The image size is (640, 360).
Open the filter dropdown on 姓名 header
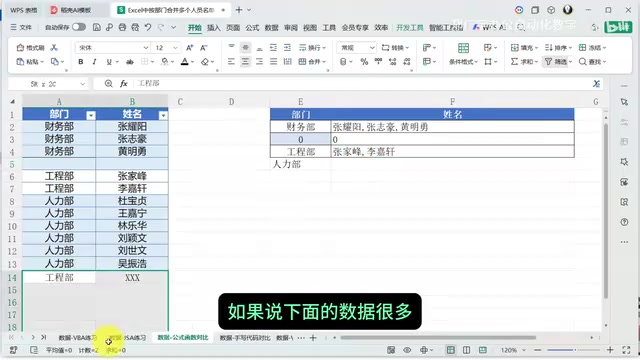click(x=163, y=116)
